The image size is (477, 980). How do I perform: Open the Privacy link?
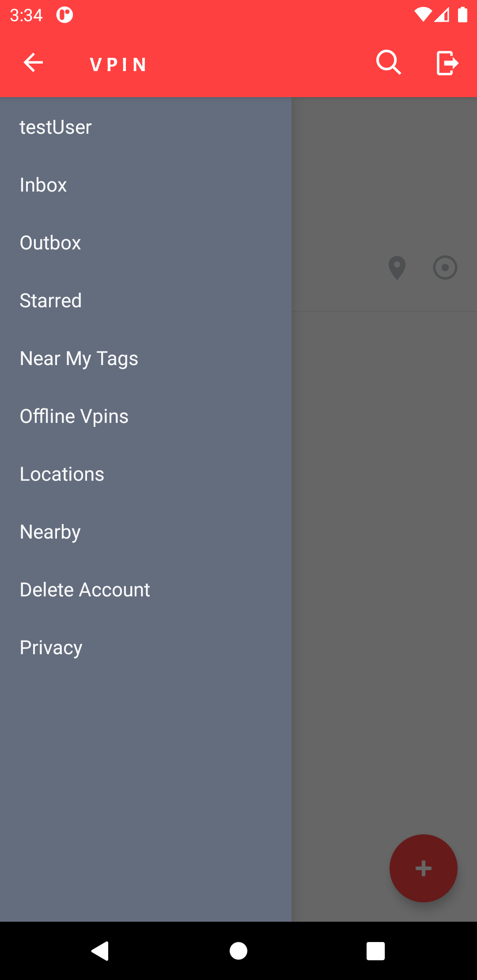point(51,648)
